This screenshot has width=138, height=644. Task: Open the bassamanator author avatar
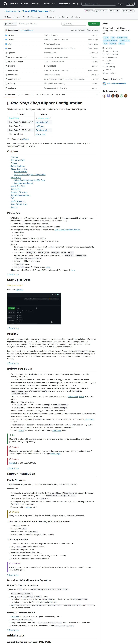[x=6, y=30]
